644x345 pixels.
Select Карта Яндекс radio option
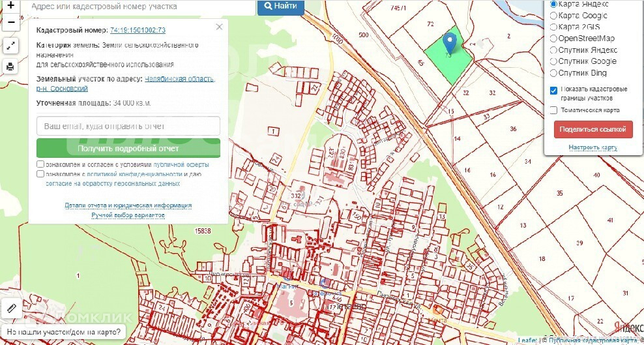pyautogui.click(x=553, y=4)
